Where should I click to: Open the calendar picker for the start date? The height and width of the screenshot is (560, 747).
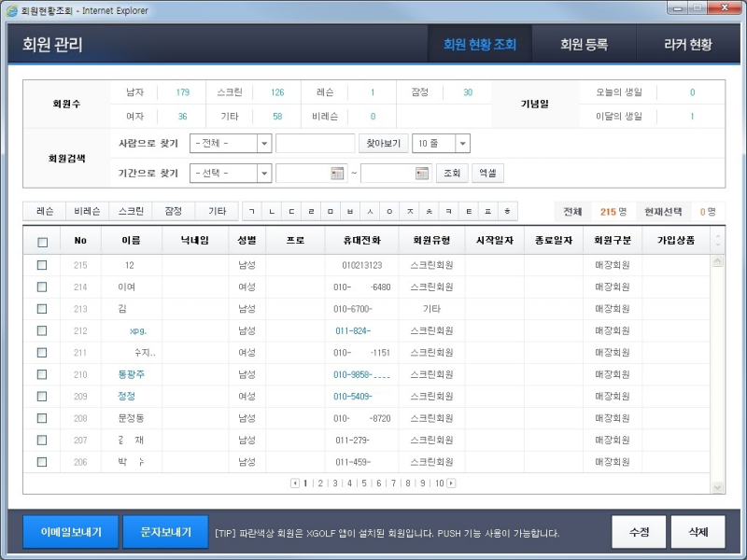337,174
